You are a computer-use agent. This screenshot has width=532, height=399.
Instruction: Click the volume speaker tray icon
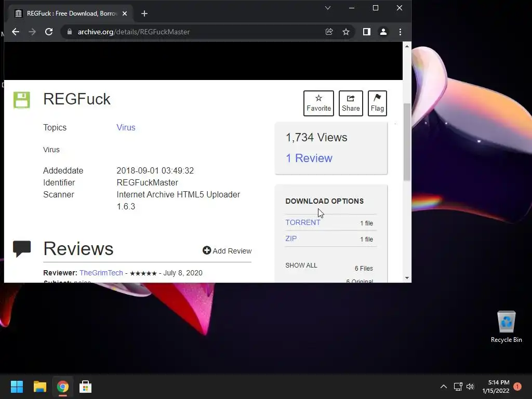click(x=470, y=387)
